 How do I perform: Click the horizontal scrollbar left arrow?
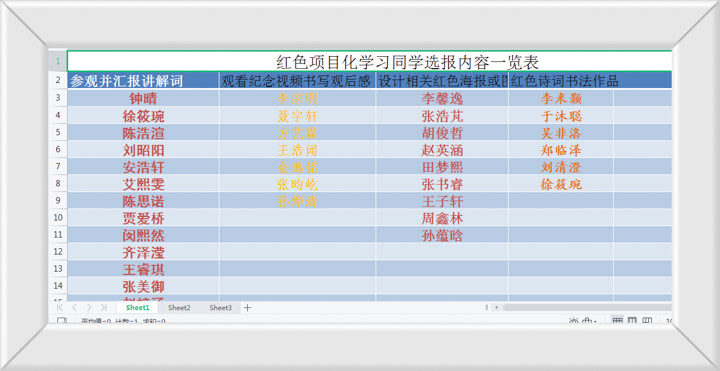point(496,307)
